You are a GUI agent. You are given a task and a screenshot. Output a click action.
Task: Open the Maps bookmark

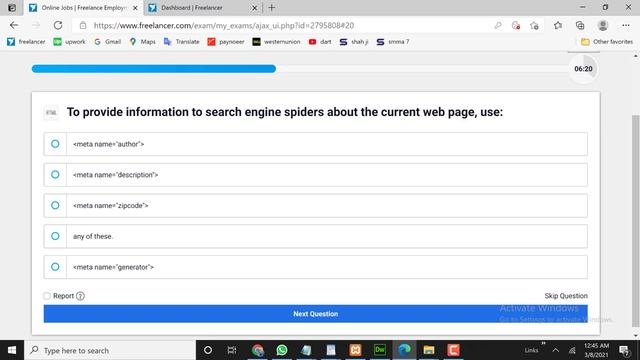tap(142, 42)
